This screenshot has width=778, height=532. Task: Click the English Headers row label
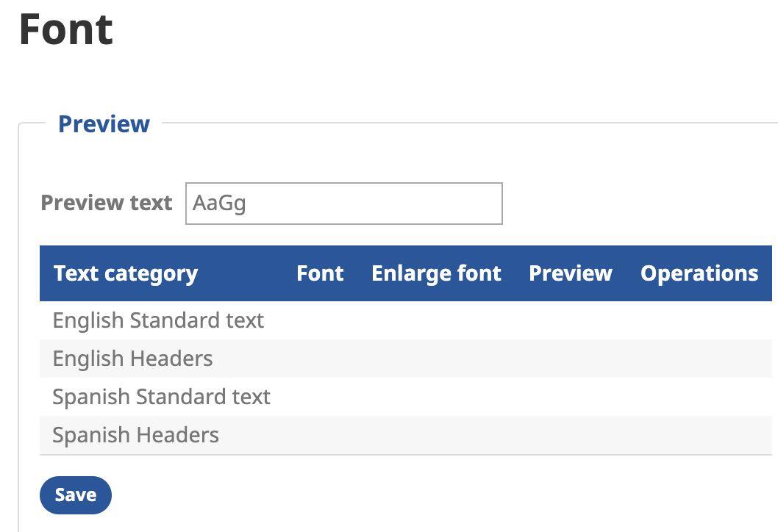tap(132, 359)
